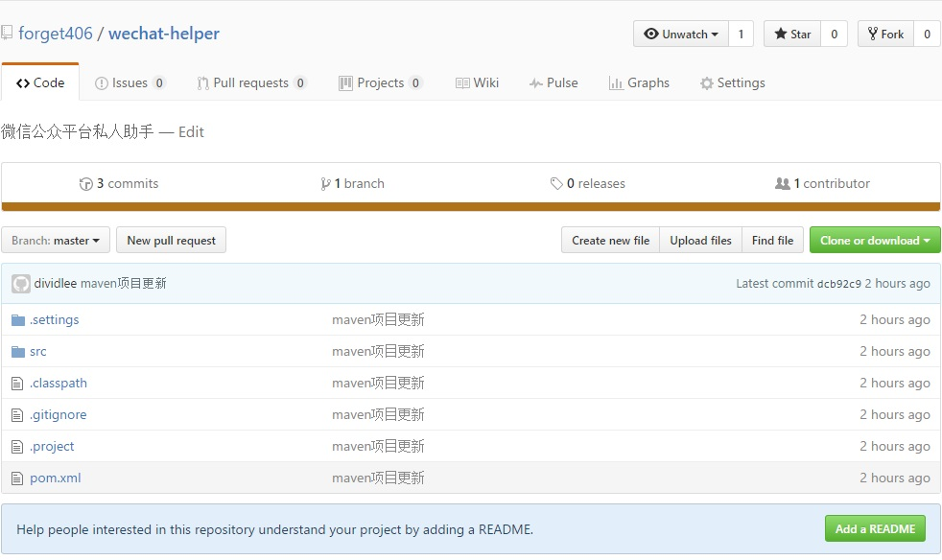942x560 pixels.
Task: Fork the repository
Action: click(885, 34)
